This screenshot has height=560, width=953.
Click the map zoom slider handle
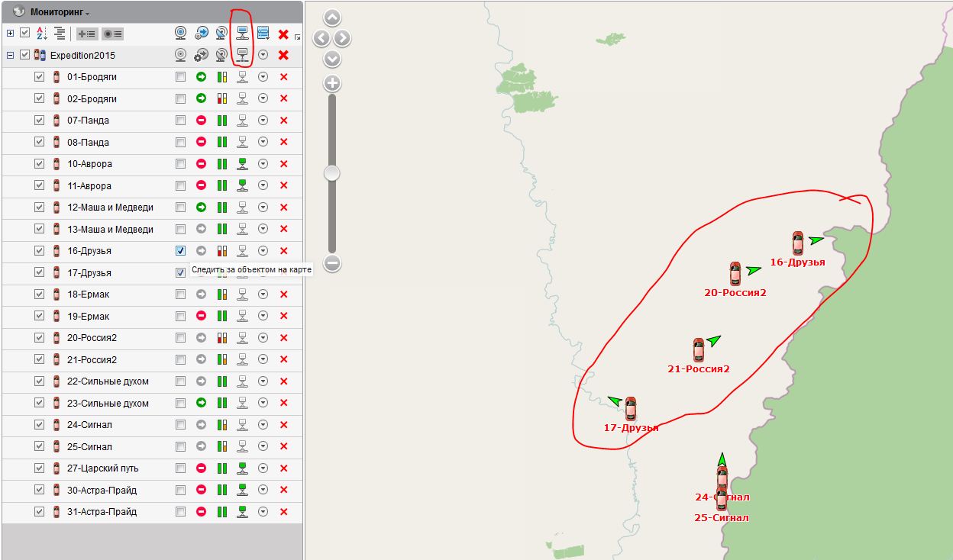pos(331,173)
